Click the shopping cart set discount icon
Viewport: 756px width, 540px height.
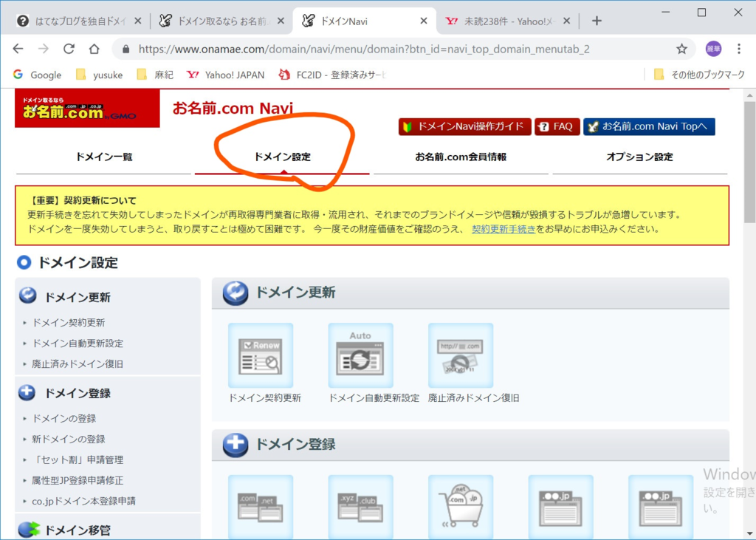point(461,507)
